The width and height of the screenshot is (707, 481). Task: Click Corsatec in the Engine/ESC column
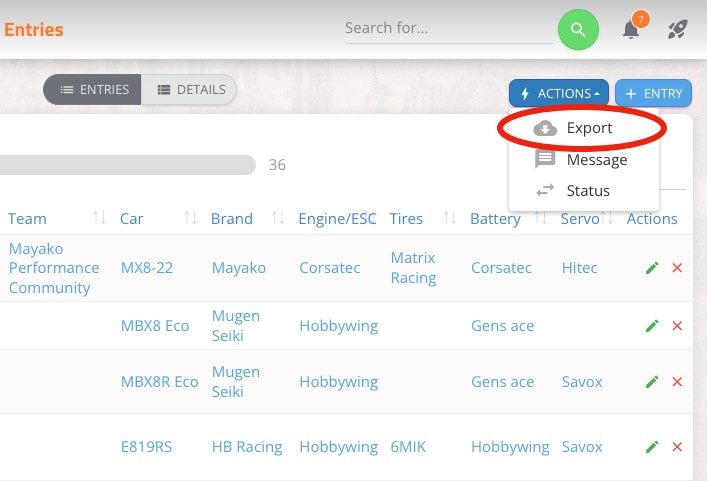[330, 268]
